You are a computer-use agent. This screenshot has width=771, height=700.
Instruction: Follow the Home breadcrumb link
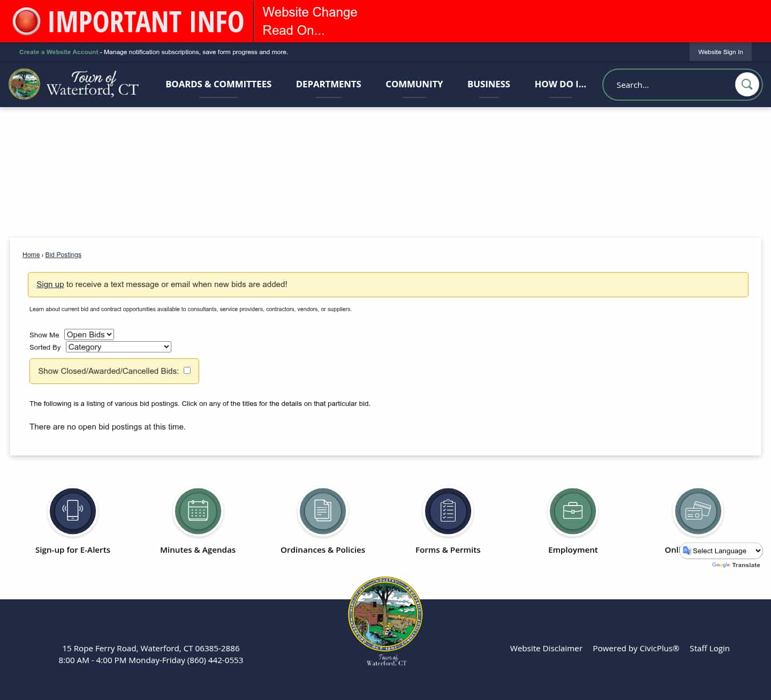click(31, 255)
